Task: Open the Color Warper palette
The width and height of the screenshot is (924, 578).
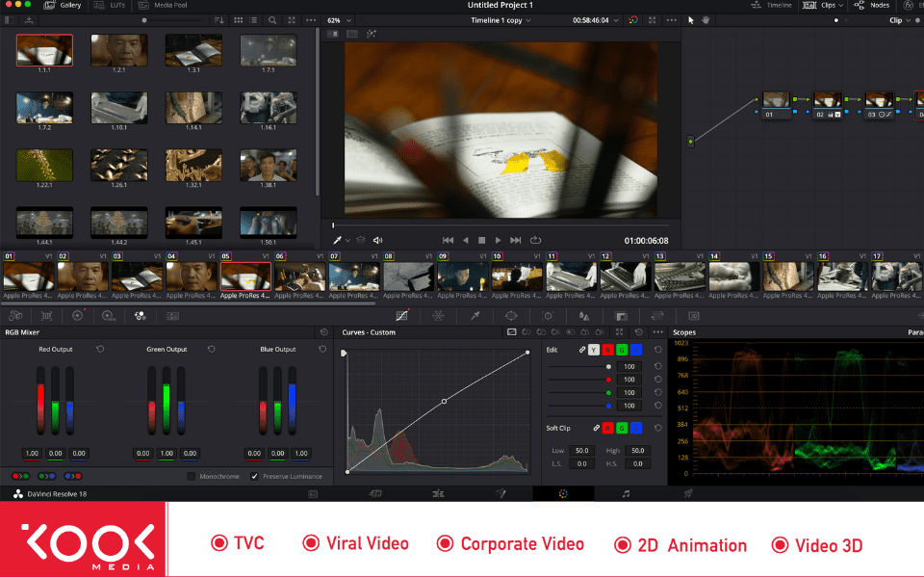Action: [x=439, y=316]
